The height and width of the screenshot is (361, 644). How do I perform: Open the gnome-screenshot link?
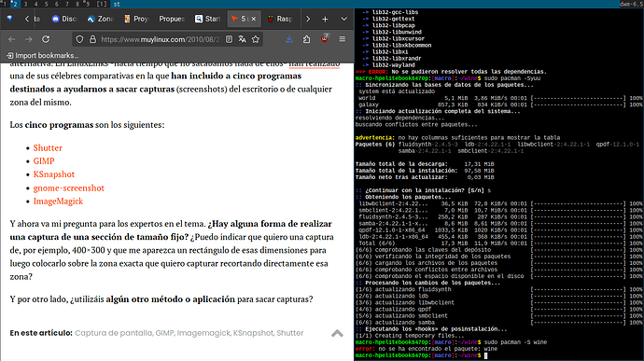[68, 188]
